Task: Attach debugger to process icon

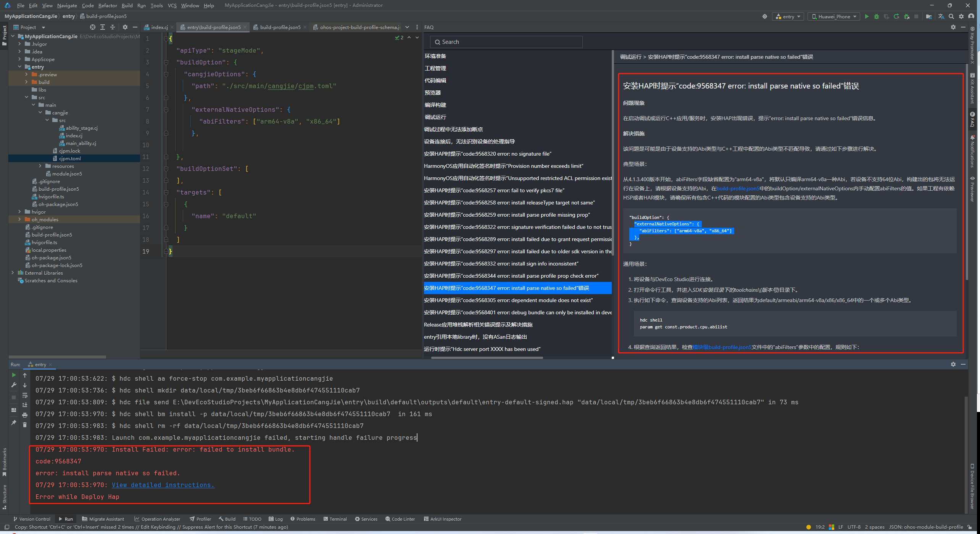Action: click(x=906, y=16)
